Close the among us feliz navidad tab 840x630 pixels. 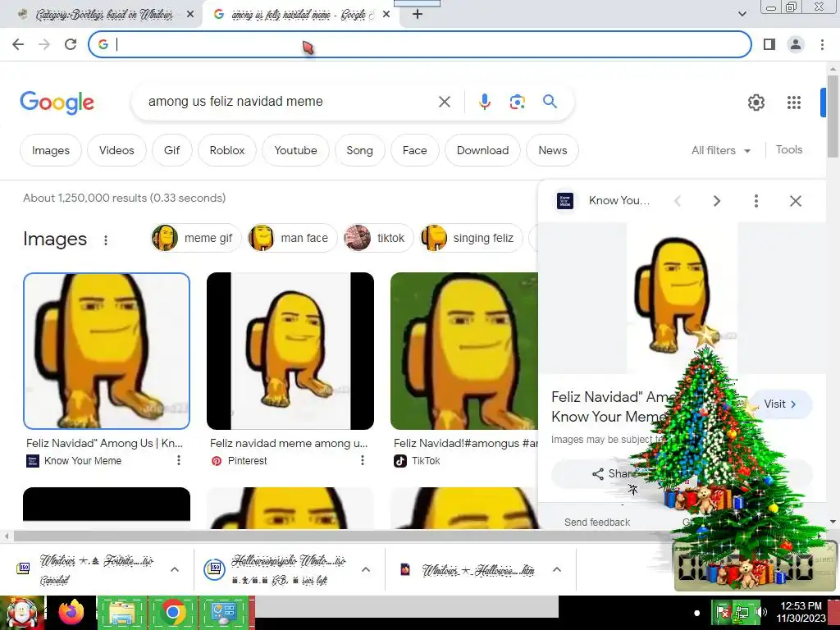[x=386, y=15]
